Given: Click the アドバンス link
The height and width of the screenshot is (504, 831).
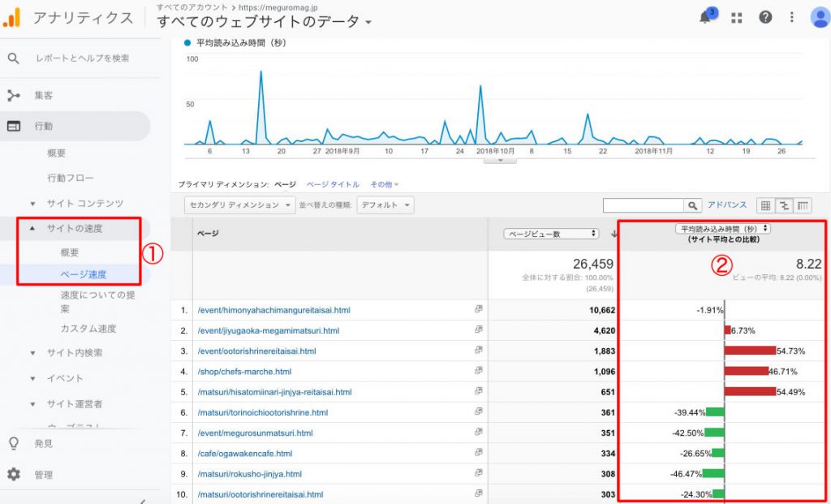Looking at the screenshot, I should pos(727,206).
